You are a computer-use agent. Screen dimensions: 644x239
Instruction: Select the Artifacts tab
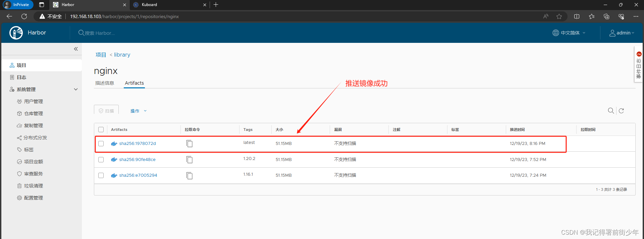(x=134, y=83)
